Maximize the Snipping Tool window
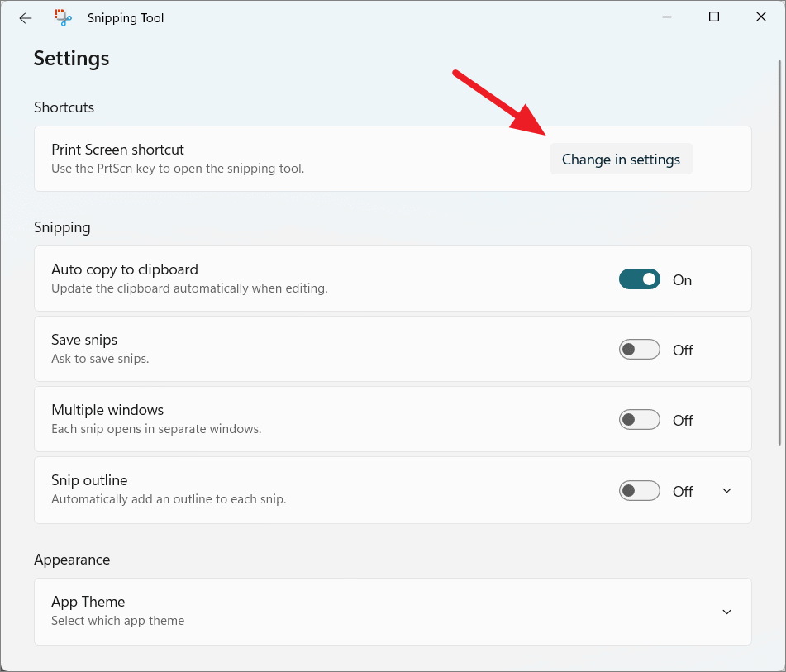The height and width of the screenshot is (672, 786). 713,17
